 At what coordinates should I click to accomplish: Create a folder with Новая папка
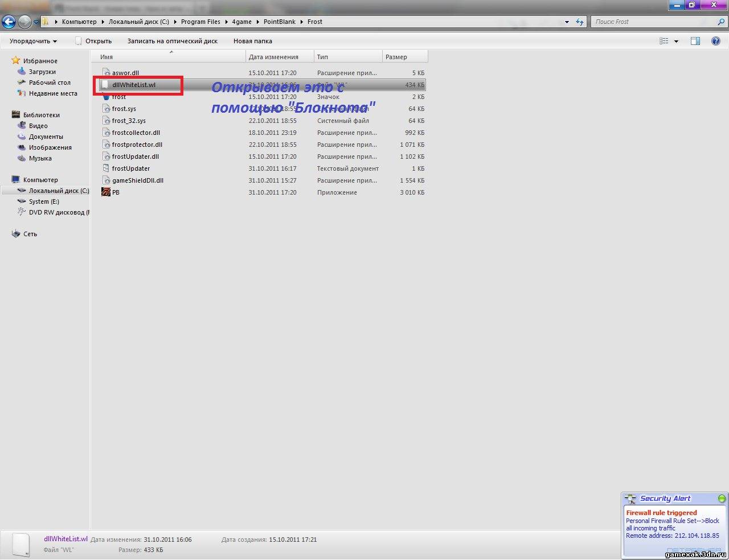(252, 41)
